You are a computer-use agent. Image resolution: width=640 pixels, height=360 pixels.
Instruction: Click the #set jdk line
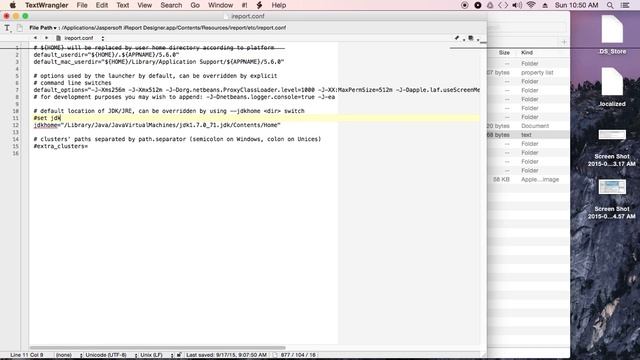[47, 118]
